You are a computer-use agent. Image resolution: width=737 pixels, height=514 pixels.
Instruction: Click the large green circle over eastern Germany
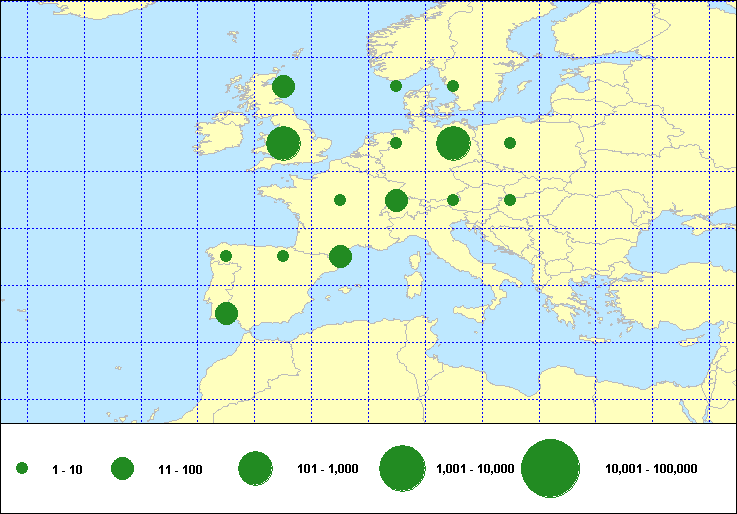click(x=453, y=143)
